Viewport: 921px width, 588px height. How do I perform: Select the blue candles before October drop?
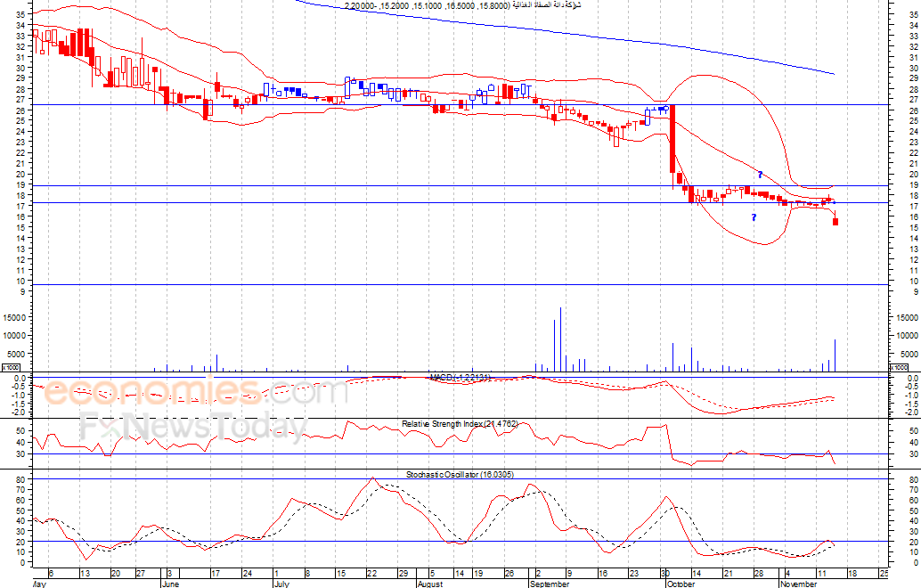pyautogui.click(x=656, y=110)
